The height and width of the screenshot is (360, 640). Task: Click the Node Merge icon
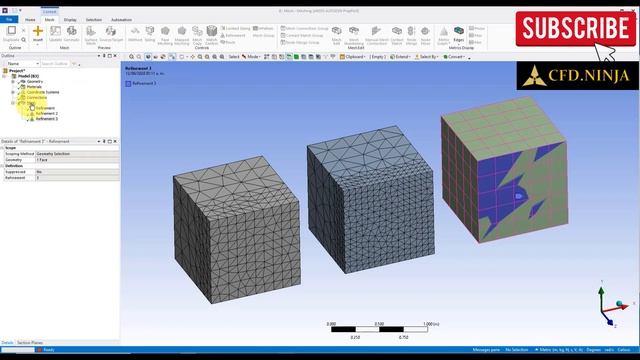pyautogui.click(x=411, y=32)
